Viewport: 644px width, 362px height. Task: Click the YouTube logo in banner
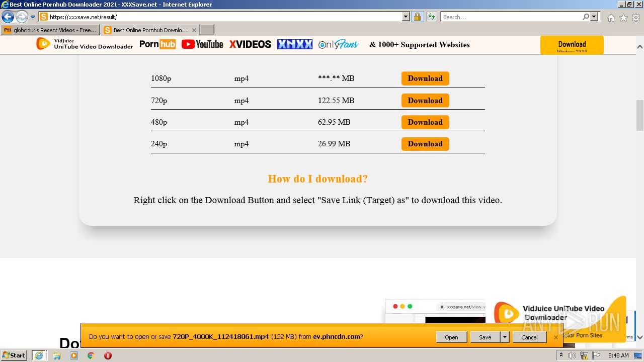click(x=202, y=44)
